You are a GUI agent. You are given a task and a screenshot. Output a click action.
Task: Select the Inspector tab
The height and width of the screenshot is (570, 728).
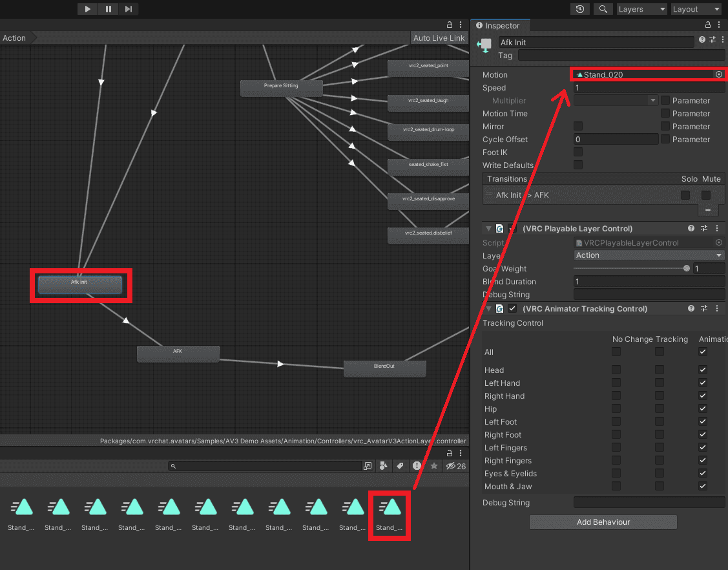502,26
